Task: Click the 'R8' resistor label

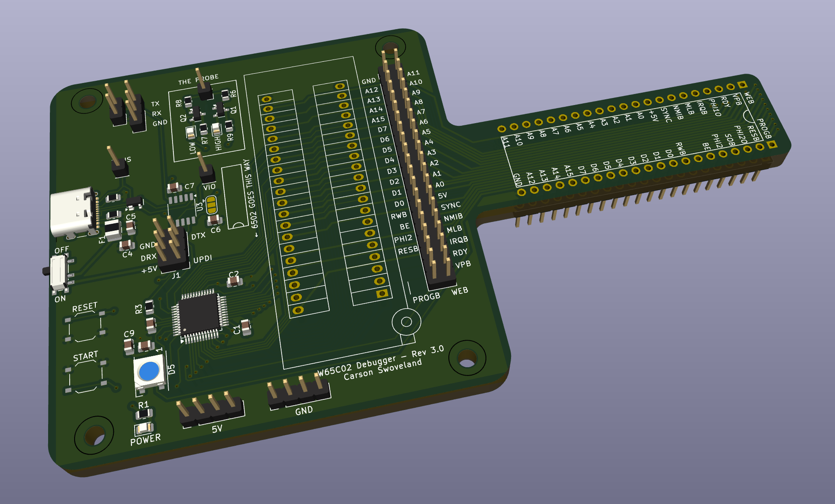Action: [179, 103]
